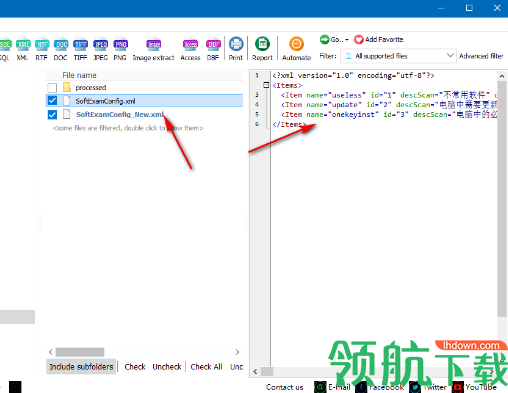
Task: Maximize the application window
Action: tap(469, 8)
